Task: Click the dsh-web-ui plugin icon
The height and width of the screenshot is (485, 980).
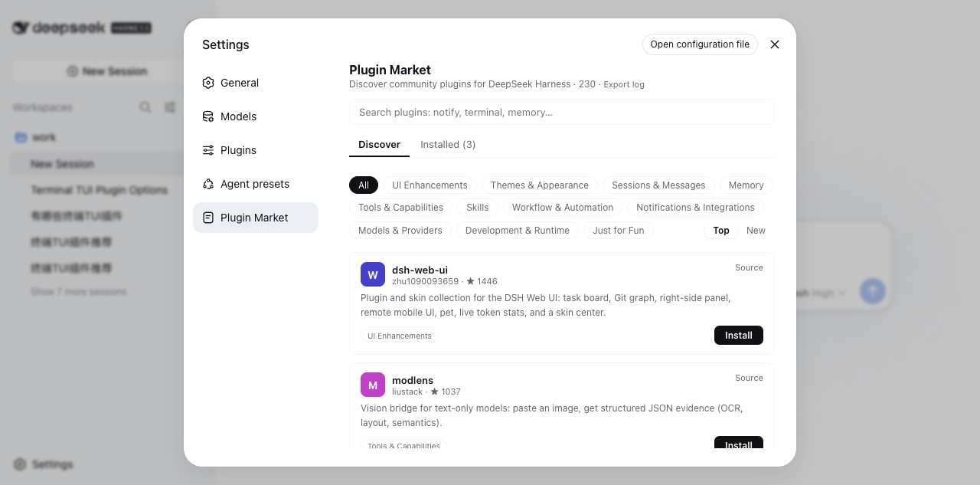Action: pos(373,274)
